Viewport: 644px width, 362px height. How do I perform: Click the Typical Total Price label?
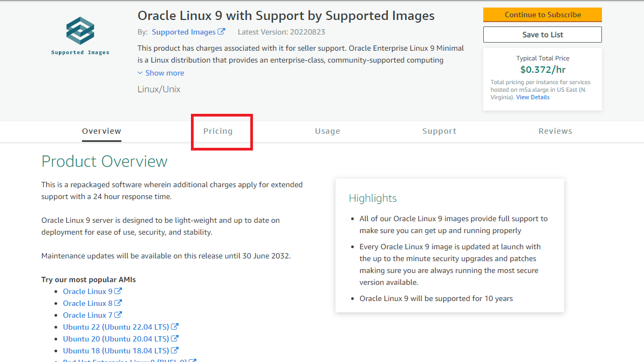click(543, 58)
